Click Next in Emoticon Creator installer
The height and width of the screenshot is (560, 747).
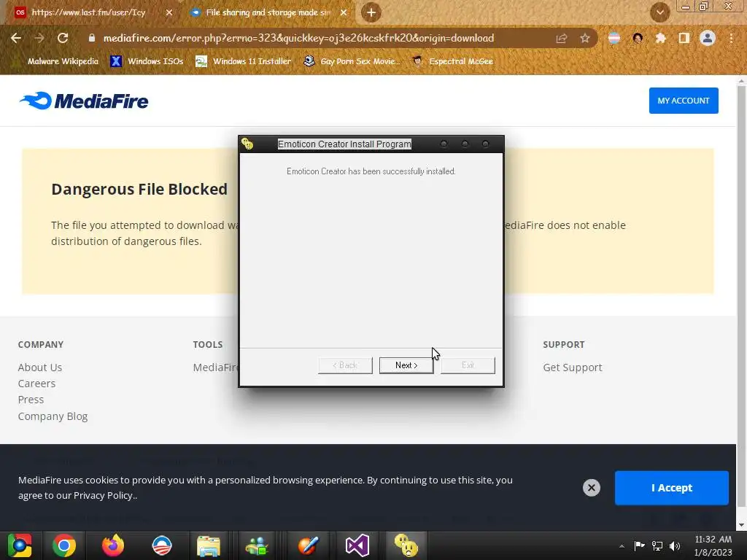(406, 365)
